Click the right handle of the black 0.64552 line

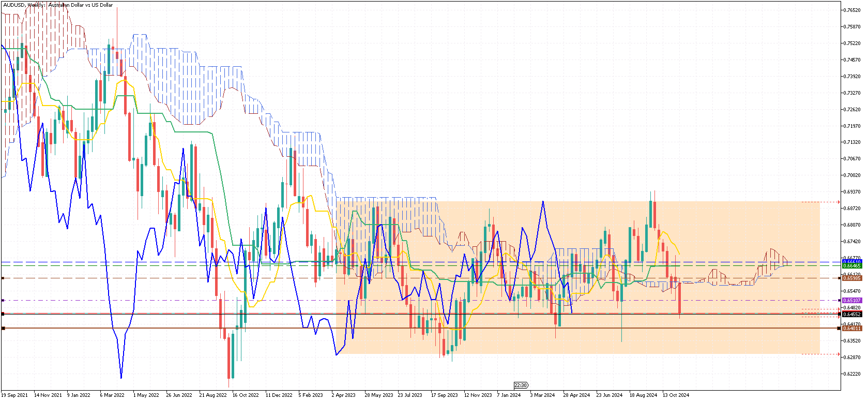pos(839,314)
